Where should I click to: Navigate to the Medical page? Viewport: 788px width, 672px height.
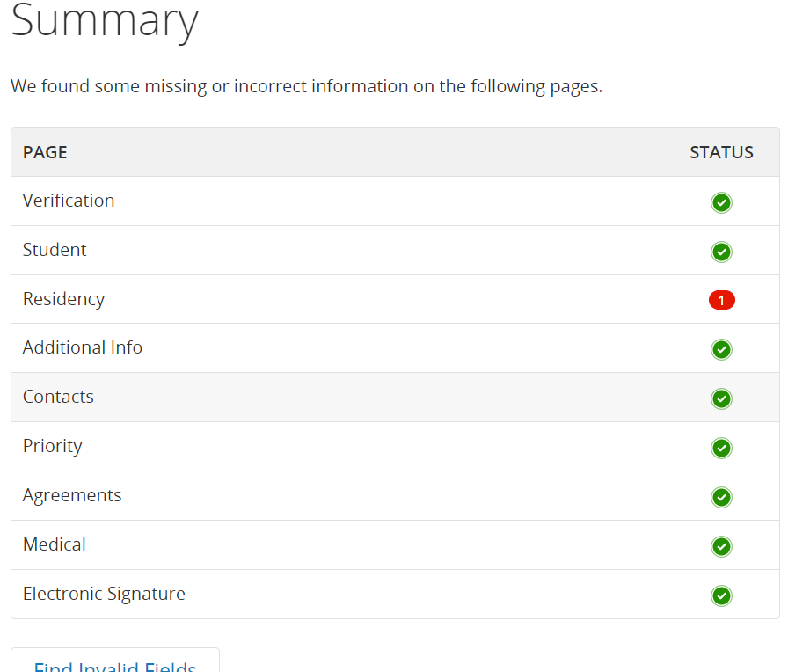(x=55, y=544)
